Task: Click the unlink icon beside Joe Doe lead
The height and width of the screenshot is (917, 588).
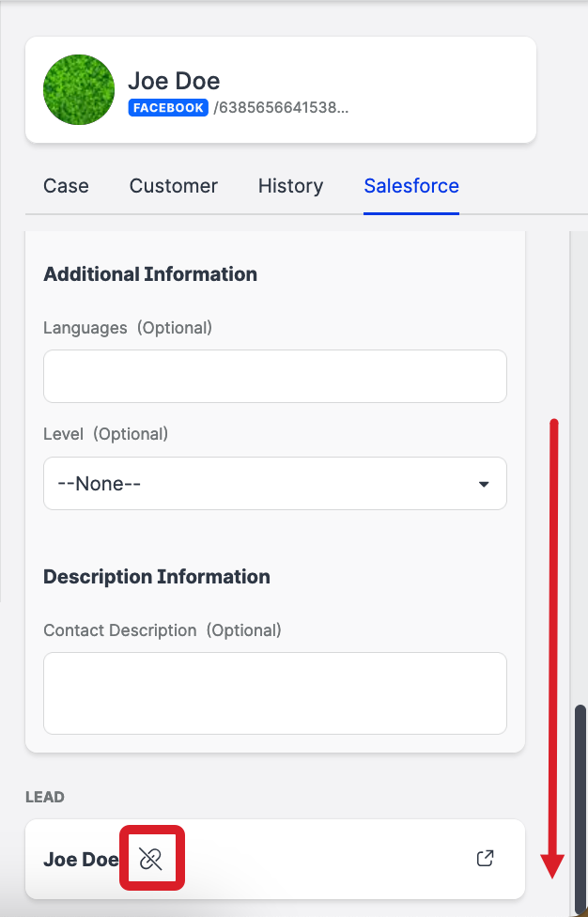Action: click(x=151, y=858)
